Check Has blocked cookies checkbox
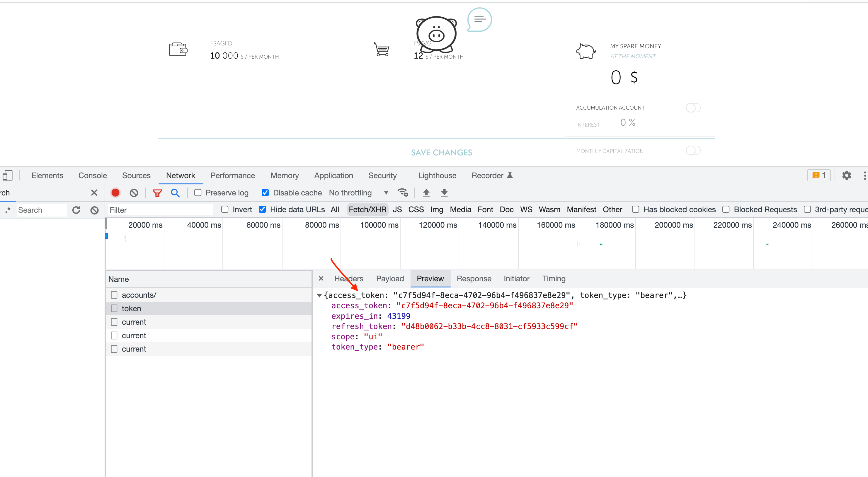 click(x=636, y=209)
